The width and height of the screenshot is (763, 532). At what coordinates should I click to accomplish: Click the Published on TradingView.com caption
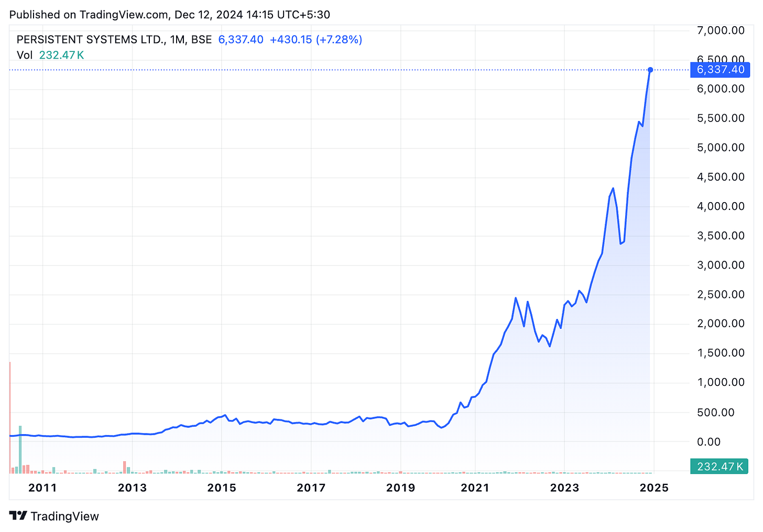tap(170, 15)
